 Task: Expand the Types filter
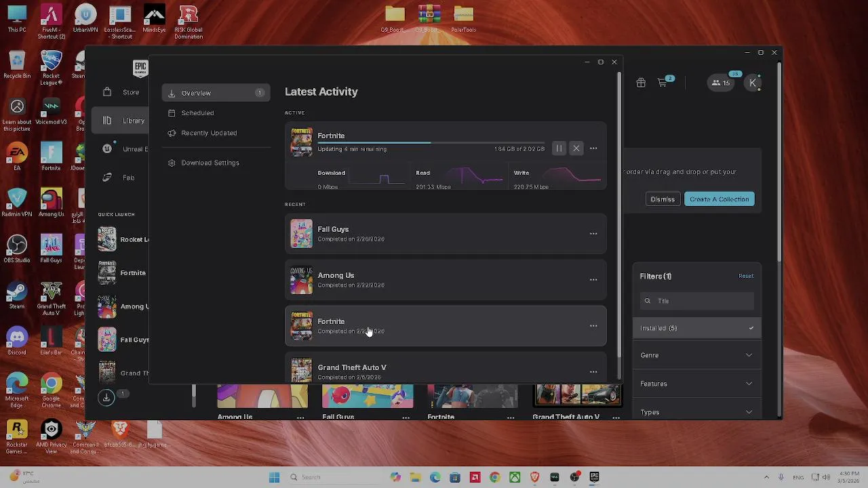[697, 412]
